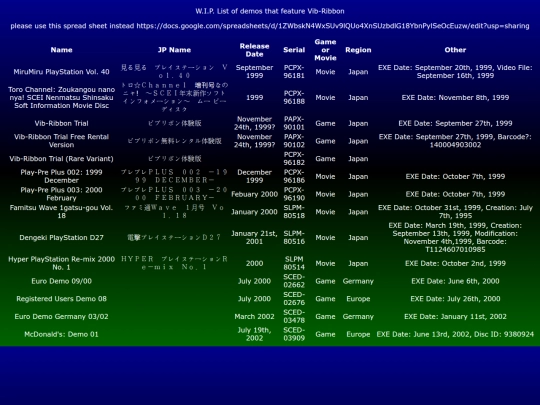Click the cell with Disc ID: 9380924
The height and width of the screenshot is (405, 540).
455,334
